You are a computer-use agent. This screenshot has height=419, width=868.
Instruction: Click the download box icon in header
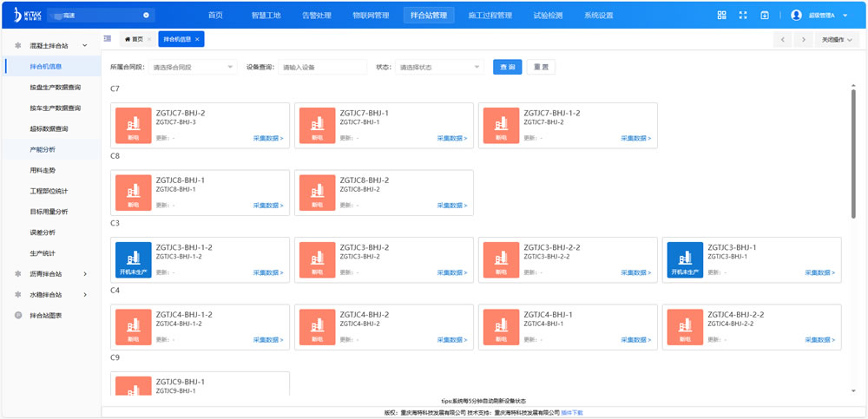(x=764, y=16)
